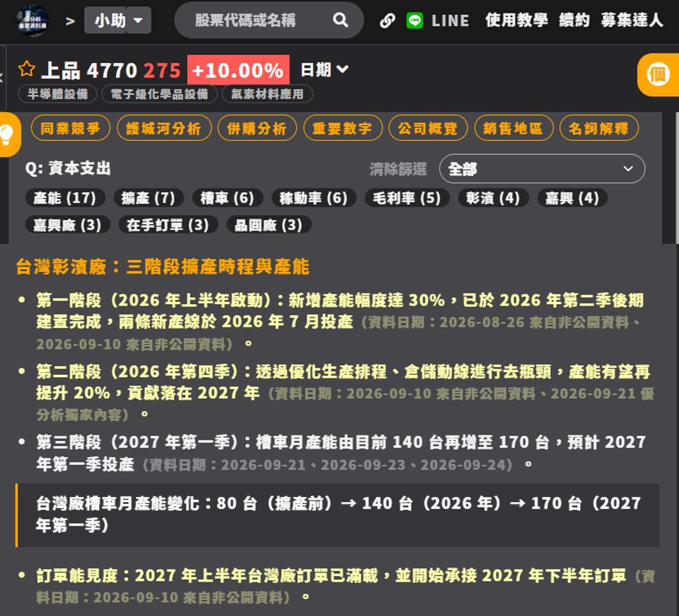Click the lightbulb tip icon
Screen dimensions: 679x616
tap(7, 134)
